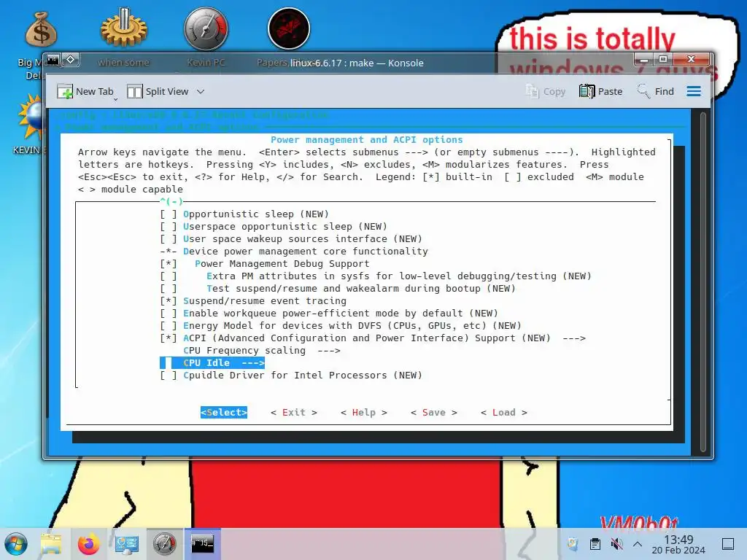This screenshot has height=560, width=747.
Task: Select Device power management core functionality row
Action: 294,252
